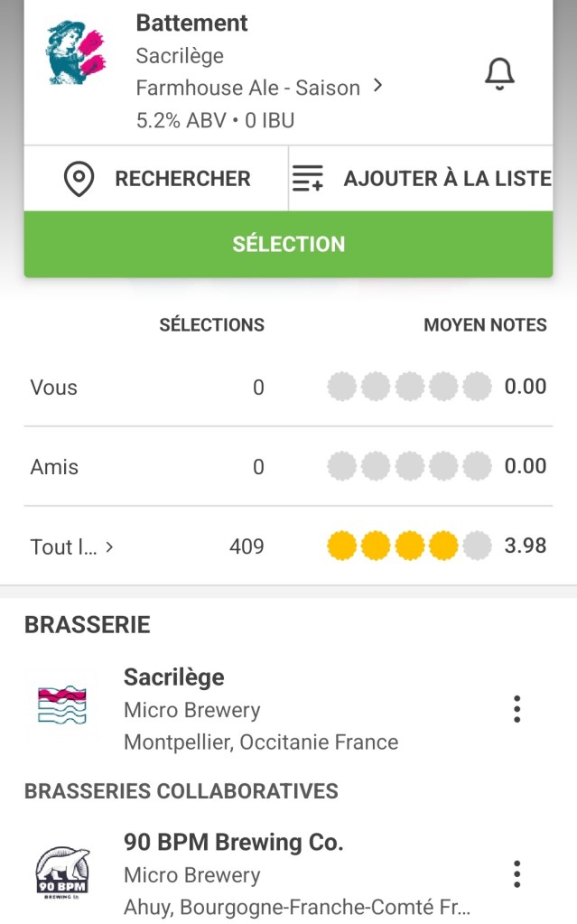The height and width of the screenshot is (924, 577).
Task: Click the global 3.98 rating circles
Action: coord(409,546)
